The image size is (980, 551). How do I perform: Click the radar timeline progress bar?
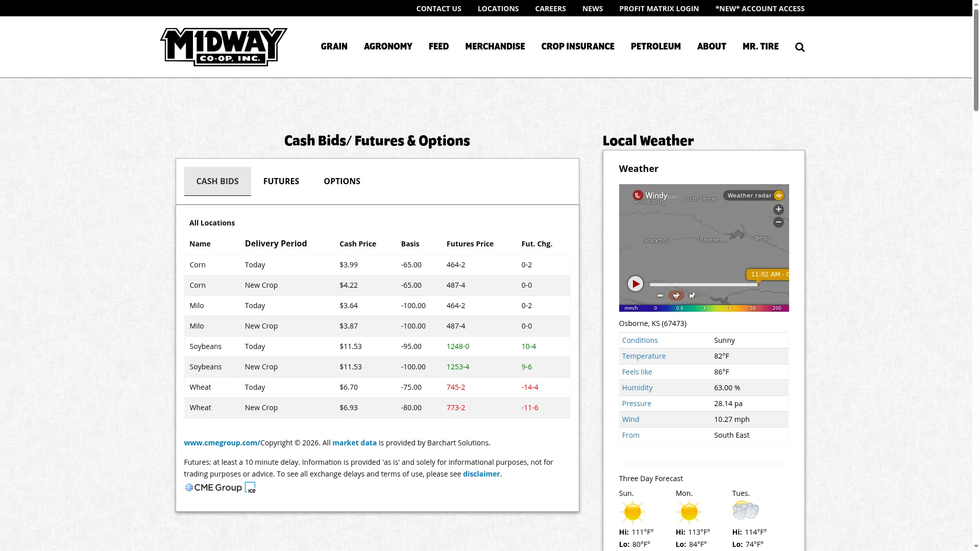(x=704, y=285)
